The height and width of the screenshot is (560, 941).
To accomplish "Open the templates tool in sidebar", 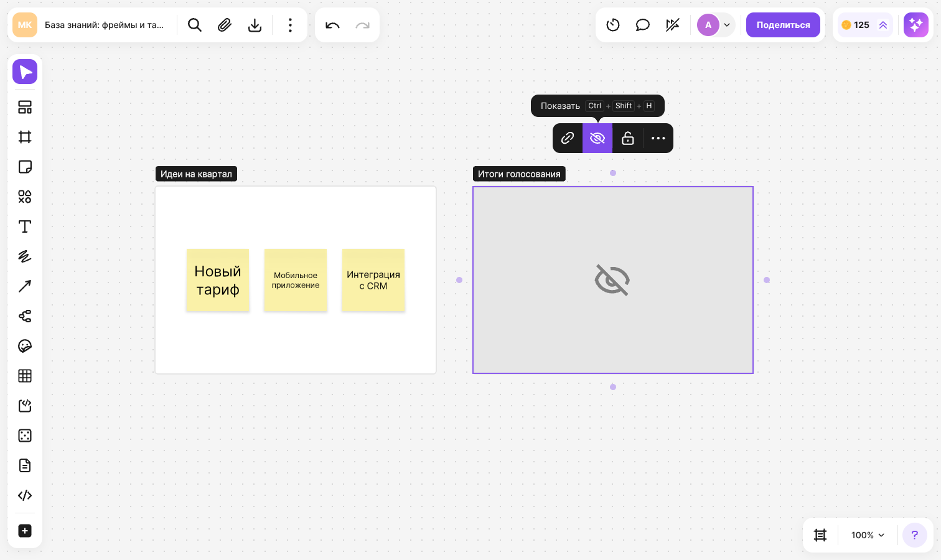I will 25,107.
